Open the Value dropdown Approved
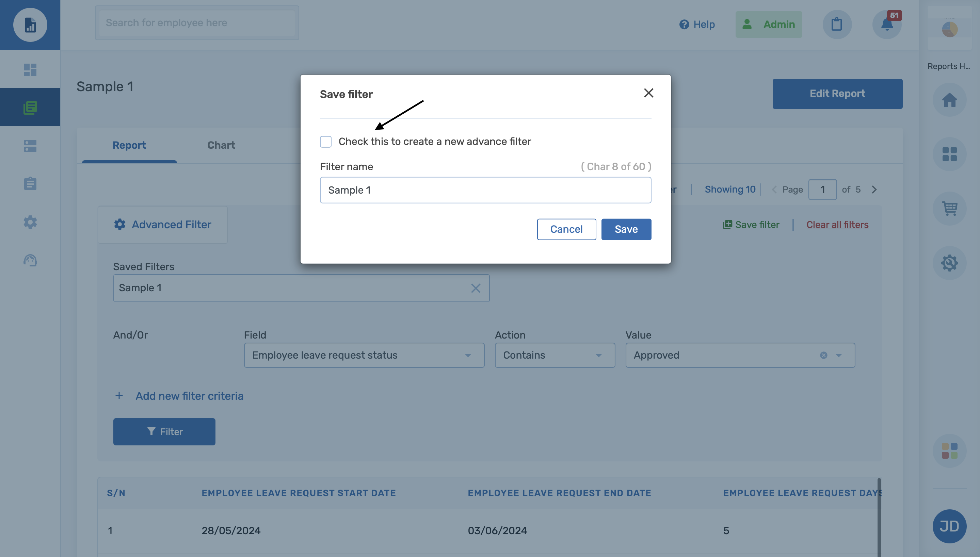Image resolution: width=980 pixels, height=557 pixels. click(x=740, y=355)
